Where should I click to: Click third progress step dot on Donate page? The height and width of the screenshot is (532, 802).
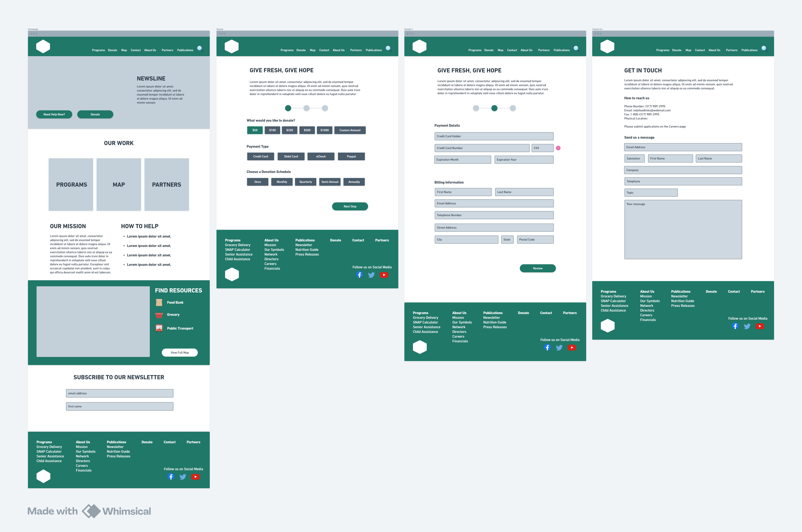(325, 108)
